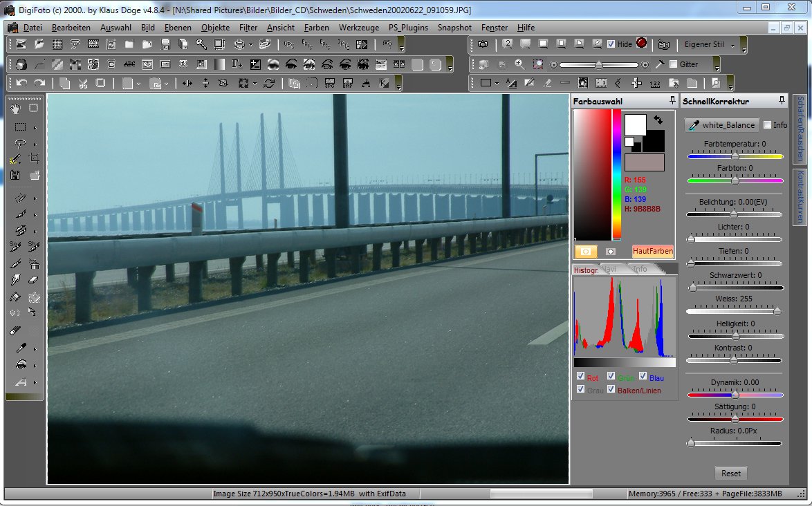Click the white_Balance button
Viewport: 812px width, 506px height.
click(721, 125)
